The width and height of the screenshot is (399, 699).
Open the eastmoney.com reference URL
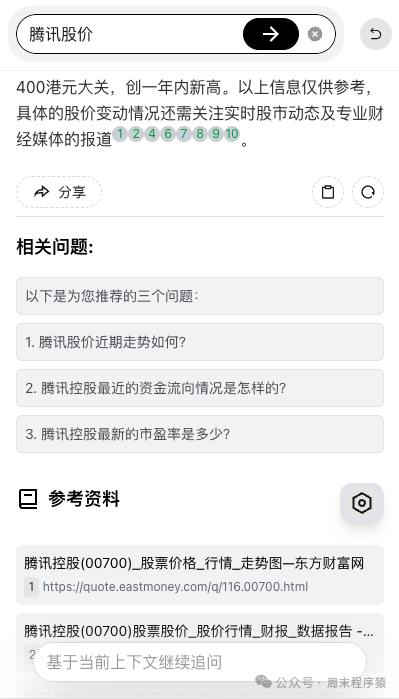(175, 586)
